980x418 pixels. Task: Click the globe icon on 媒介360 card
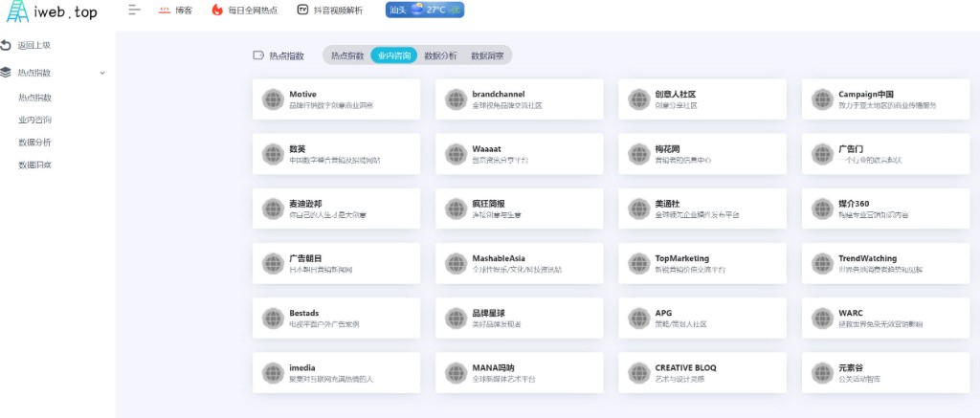822,209
